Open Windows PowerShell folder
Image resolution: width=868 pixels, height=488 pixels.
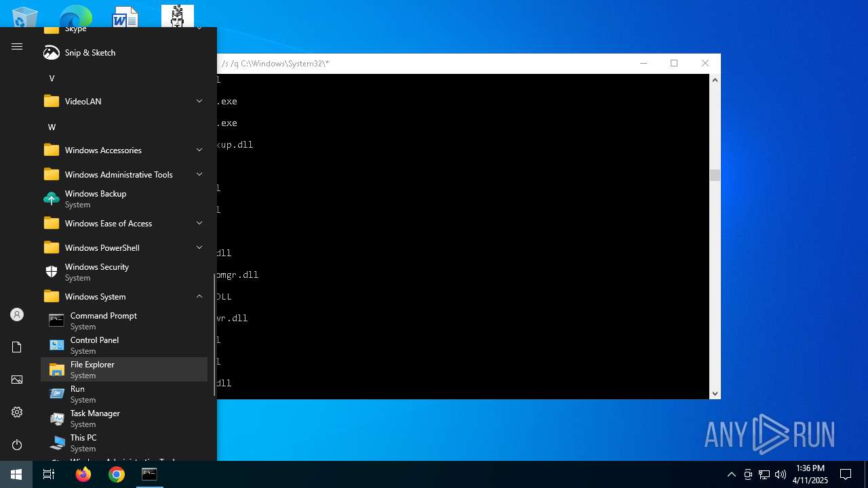(124, 248)
